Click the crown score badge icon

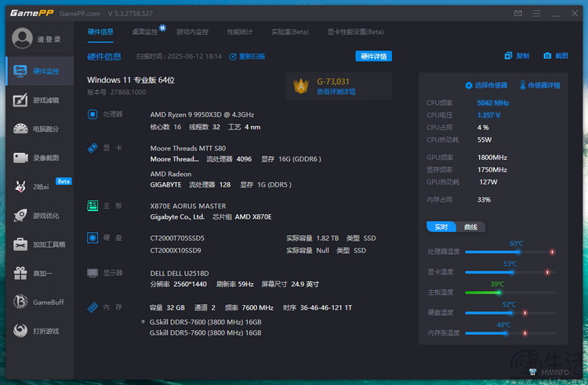pos(301,85)
